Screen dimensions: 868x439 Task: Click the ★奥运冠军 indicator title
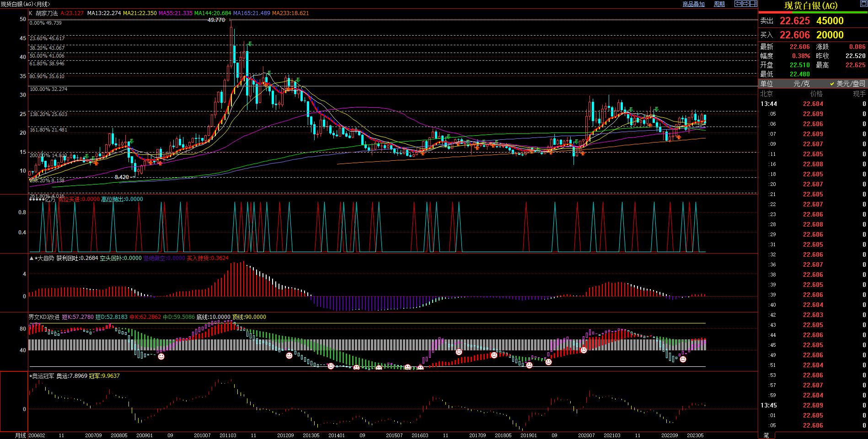coord(42,376)
